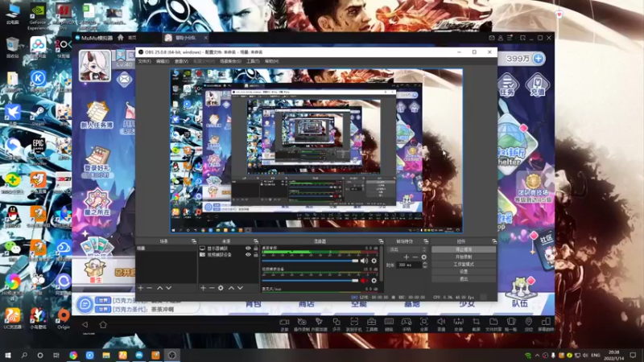Add a new scene with the plus icon
The width and height of the screenshot is (644, 362).
tap(140, 288)
